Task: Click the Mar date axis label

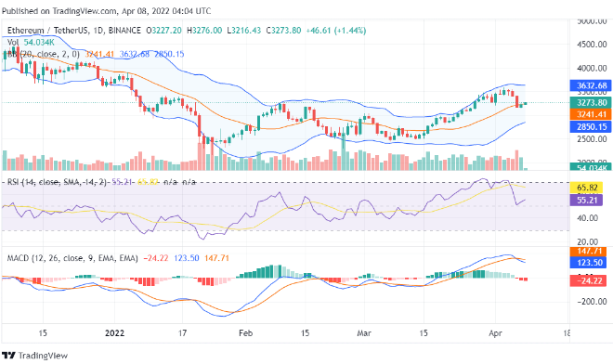Action: pos(364,333)
